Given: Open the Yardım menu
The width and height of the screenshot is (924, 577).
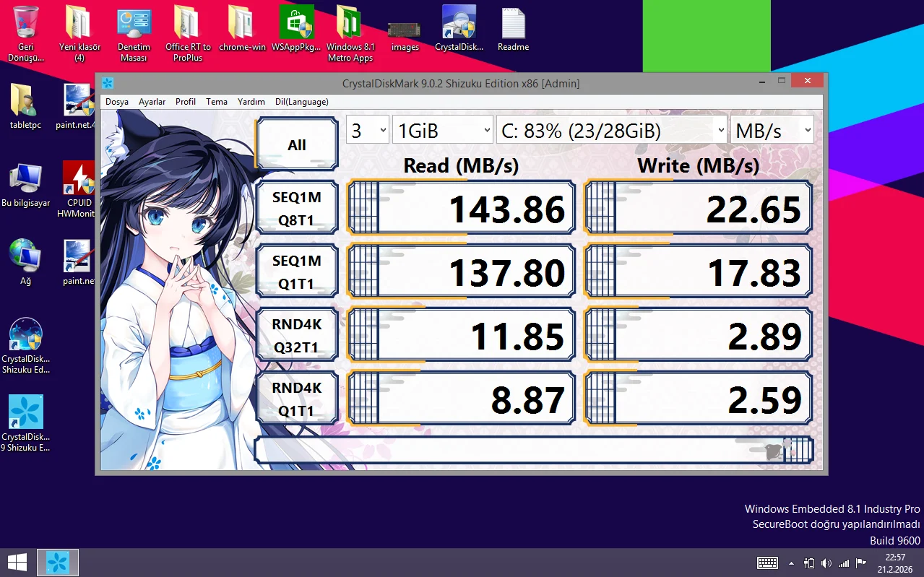Looking at the screenshot, I should pyautogui.click(x=251, y=102).
